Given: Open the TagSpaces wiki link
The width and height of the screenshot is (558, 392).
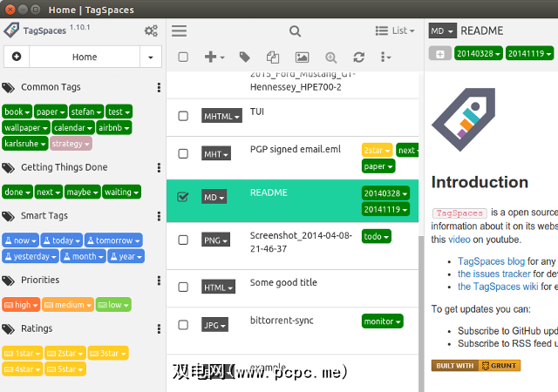Looking at the screenshot, I should (x=498, y=287).
